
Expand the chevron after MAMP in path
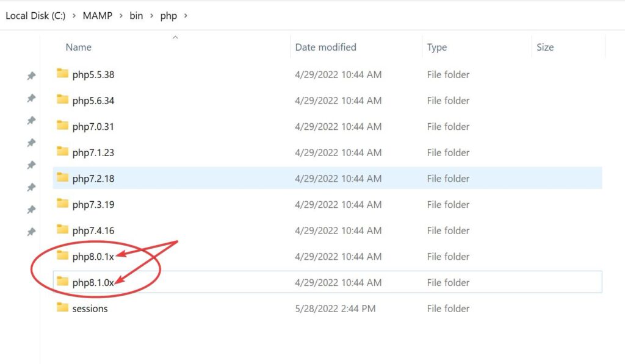(121, 16)
